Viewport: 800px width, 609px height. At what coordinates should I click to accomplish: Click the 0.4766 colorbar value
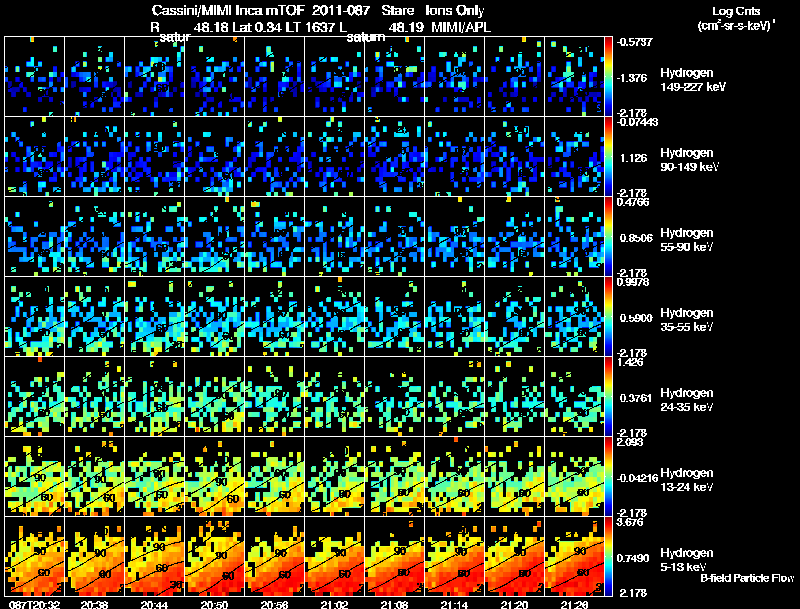tap(633, 202)
